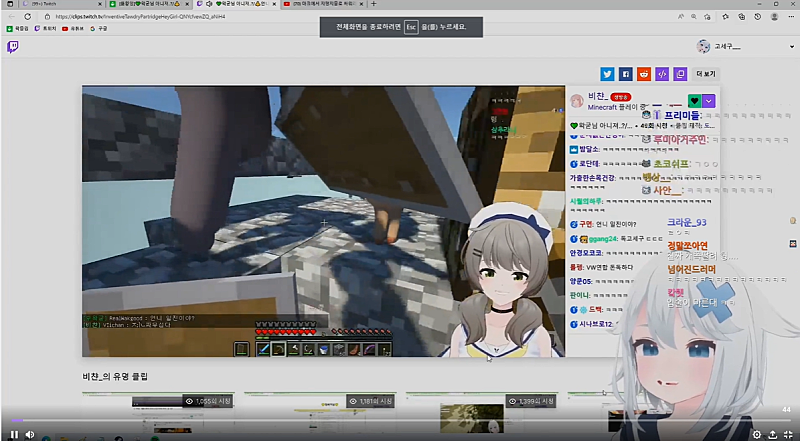This screenshot has height=441, width=800.
Task: Pause the video playback
Action: [x=14, y=434]
